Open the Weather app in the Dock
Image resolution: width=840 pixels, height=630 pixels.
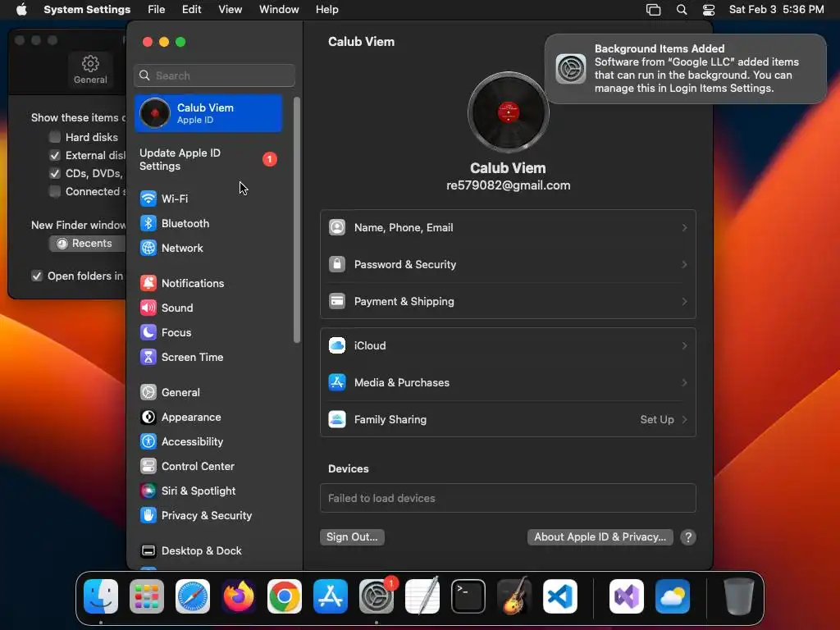(x=673, y=596)
